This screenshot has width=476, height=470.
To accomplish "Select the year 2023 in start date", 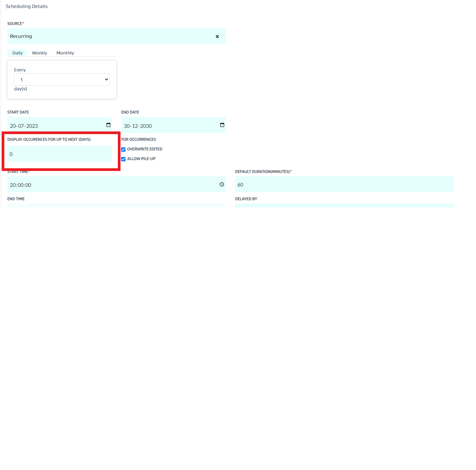I will point(32,126).
